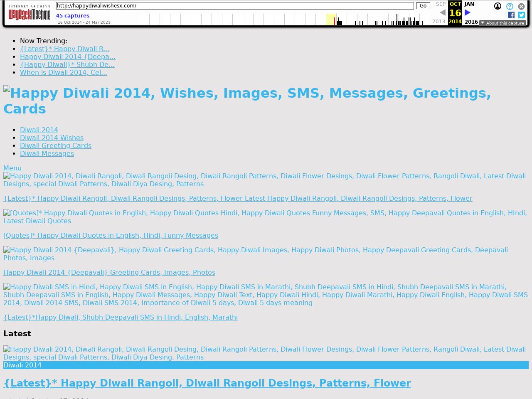Open the 45 captures link
Screen dimensions: 532x399
(73, 15)
